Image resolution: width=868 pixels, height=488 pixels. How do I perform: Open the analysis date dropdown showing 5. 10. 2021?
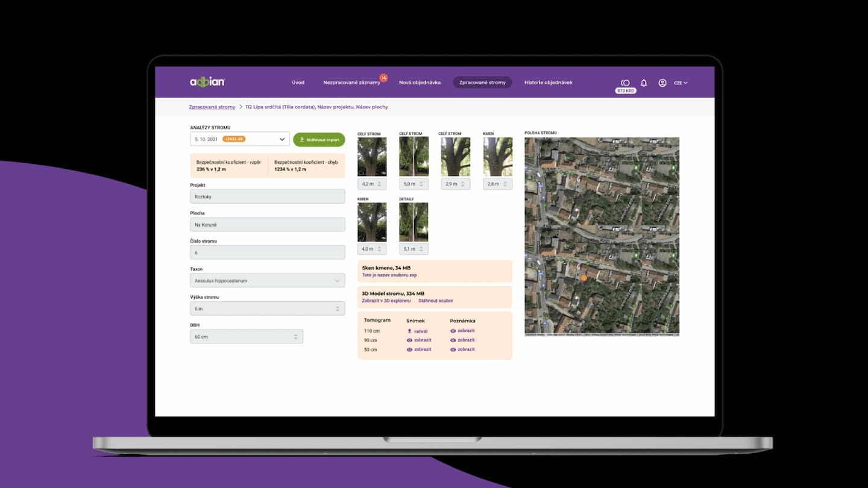282,139
